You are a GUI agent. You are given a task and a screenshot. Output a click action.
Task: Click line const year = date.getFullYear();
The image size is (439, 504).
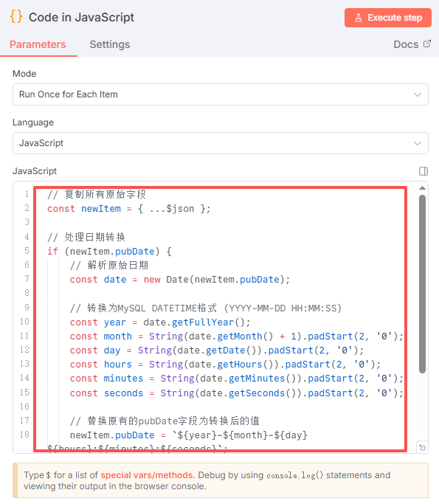[160, 322]
